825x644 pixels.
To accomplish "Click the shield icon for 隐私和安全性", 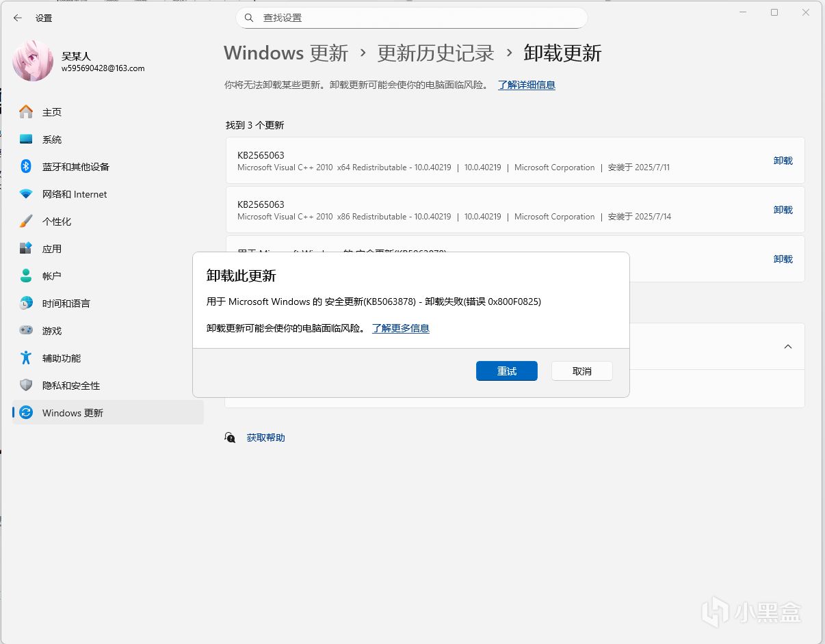I will click(x=26, y=385).
